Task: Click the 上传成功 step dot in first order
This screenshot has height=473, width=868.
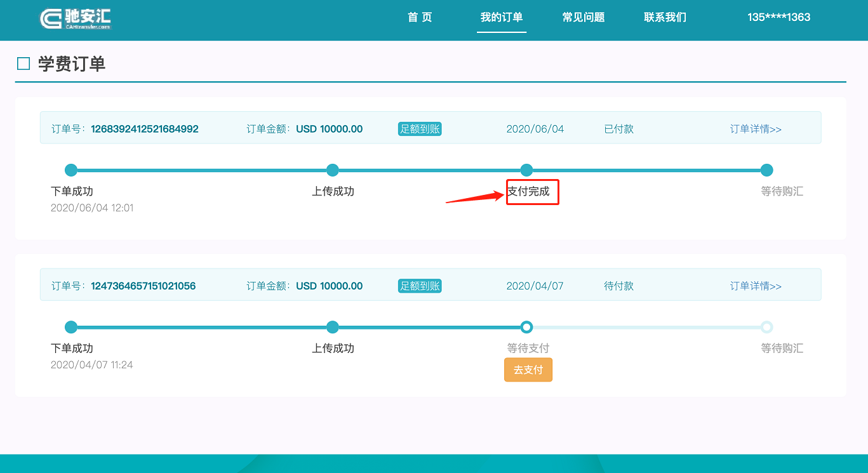Action: click(x=333, y=170)
